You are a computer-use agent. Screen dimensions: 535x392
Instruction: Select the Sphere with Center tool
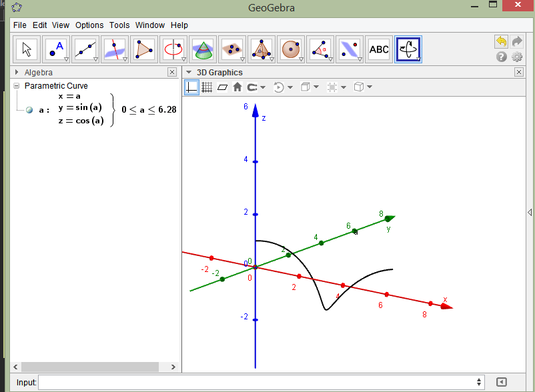pos(292,49)
